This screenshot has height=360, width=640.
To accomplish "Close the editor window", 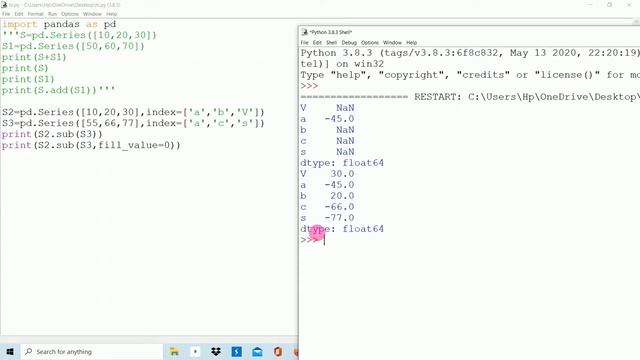I will click(629, 4).
